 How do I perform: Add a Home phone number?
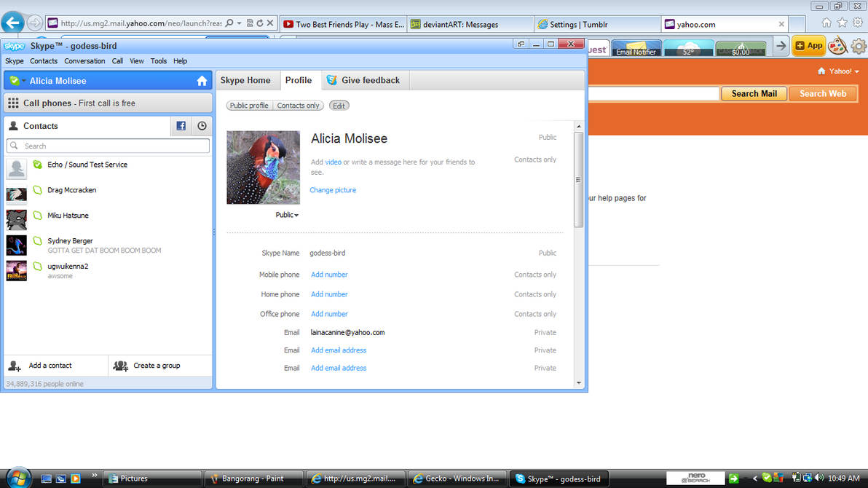click(329, 294)
